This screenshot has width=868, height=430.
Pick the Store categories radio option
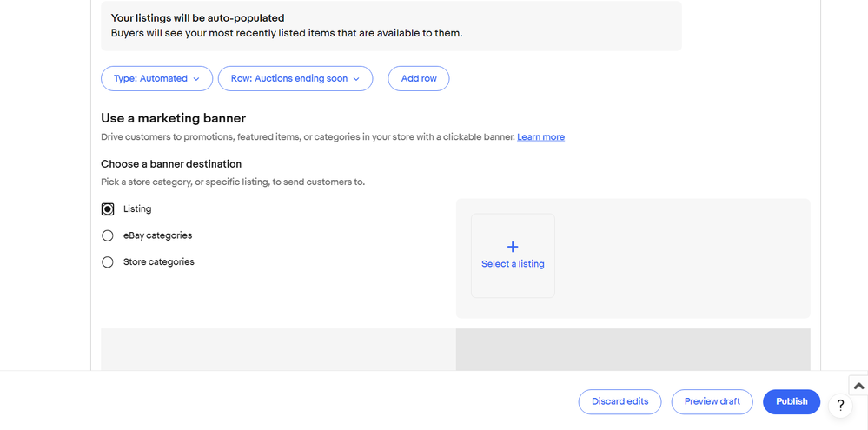pos(108,262)
